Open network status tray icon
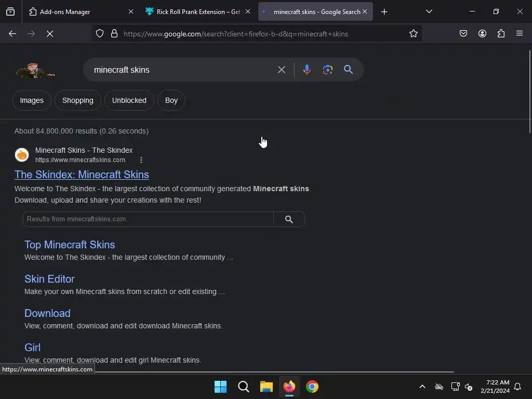This screenshot has height=399, width=532. click(x=455, y=387)
